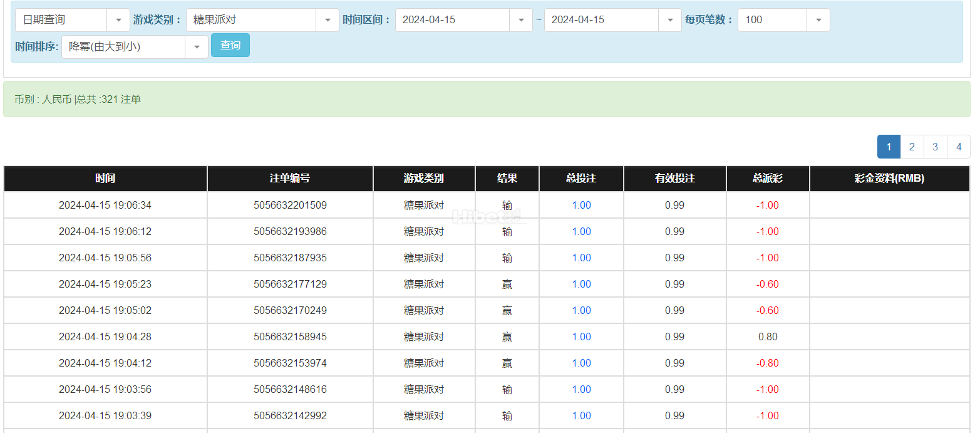The height and width of the screenshot is (433, 980).
Task: Click the -0.60 payout for order 5056632170249
Action: [x=768, y=311]
